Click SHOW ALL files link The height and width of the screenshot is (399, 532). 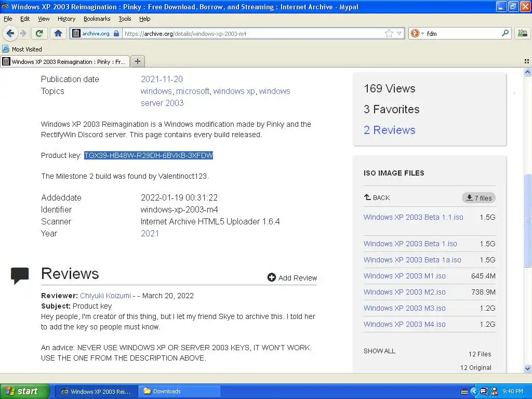(379, 351)
